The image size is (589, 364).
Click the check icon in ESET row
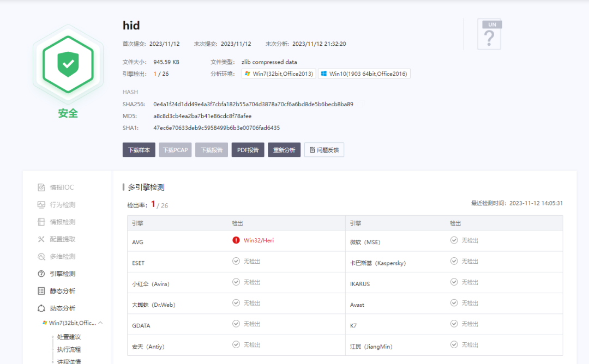click(x=236, y=261)
